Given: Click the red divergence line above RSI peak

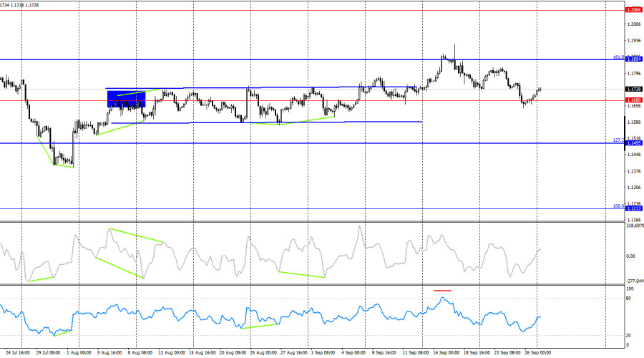Looking at the screenshot, I should pos(442,291).
